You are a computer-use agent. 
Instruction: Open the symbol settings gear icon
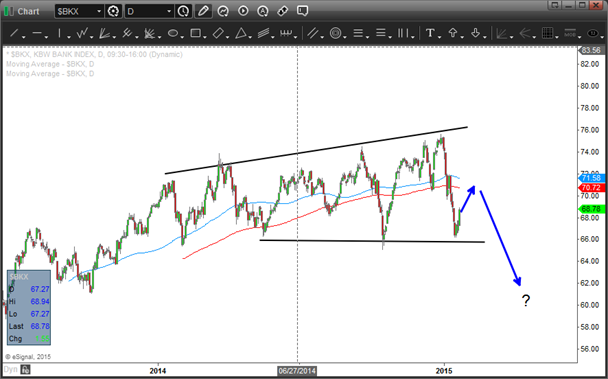(x=113, y=11)
